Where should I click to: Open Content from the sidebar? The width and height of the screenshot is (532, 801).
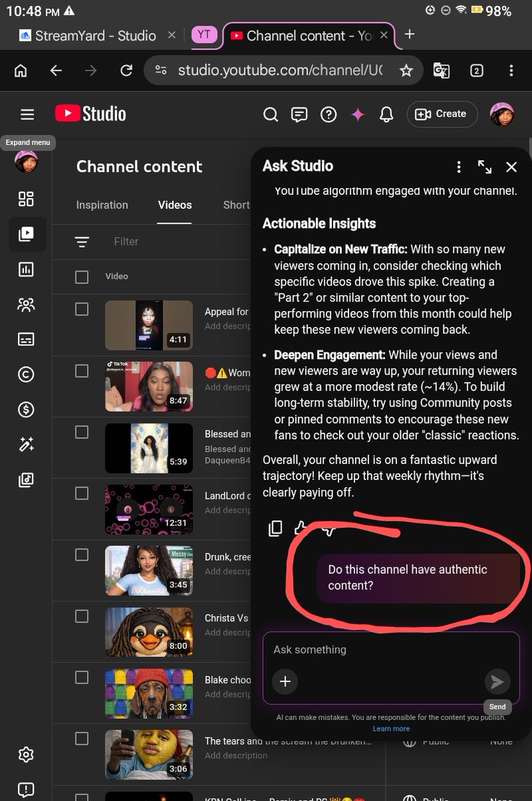tap(27, 234)
